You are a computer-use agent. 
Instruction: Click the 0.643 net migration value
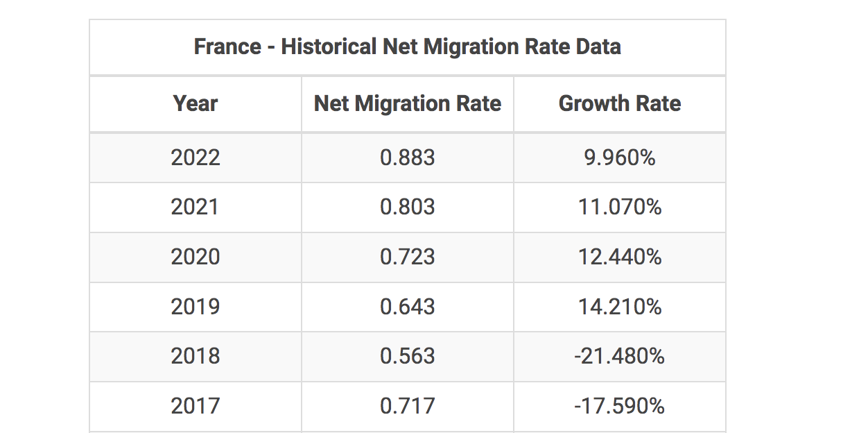coord(408,306)
